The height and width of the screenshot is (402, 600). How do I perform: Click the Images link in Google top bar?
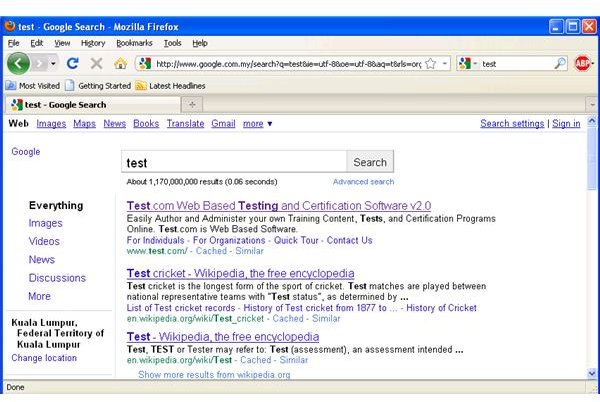[51, 124]
